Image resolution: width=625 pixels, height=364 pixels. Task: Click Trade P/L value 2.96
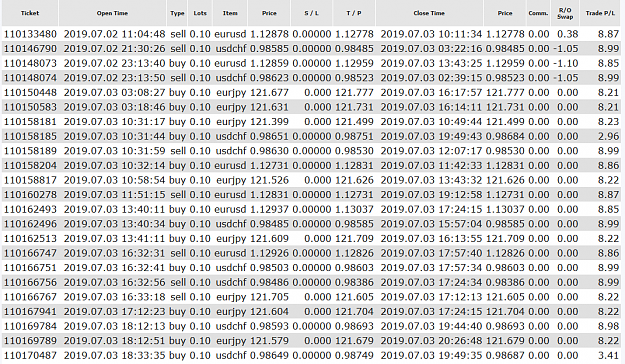608,136
